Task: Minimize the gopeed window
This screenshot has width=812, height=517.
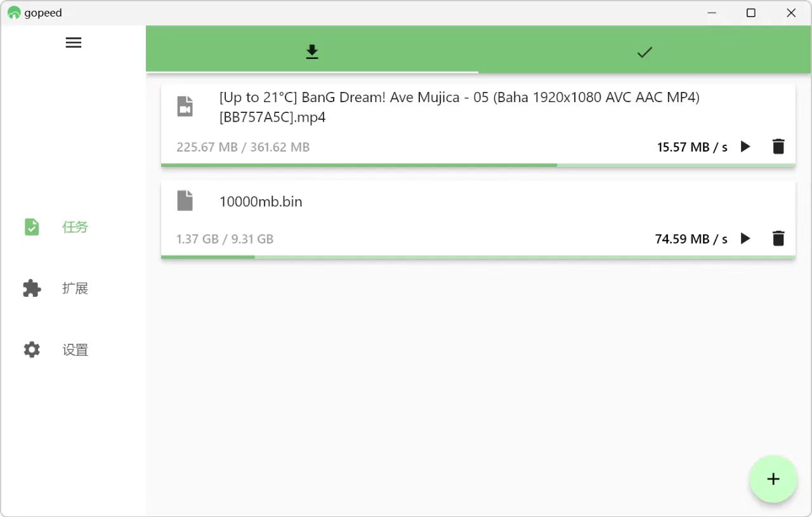Action: coord(711,13)
